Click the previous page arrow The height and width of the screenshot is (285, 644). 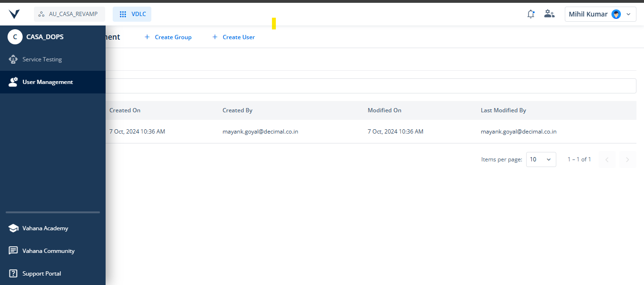607,159
